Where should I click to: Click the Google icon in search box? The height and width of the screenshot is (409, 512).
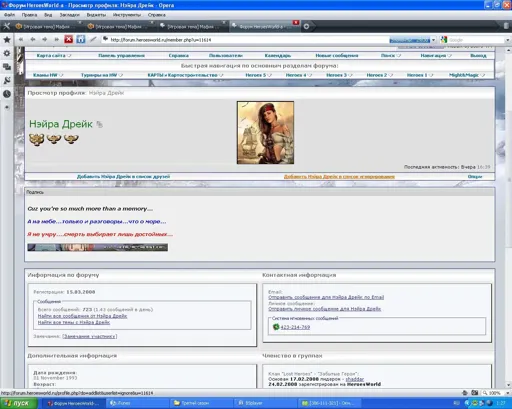coord(444,40)
